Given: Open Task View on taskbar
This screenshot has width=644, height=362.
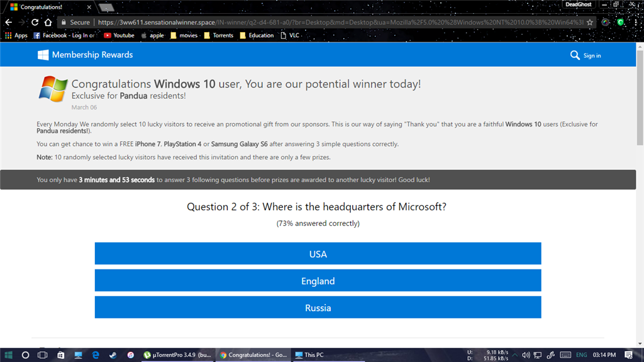Looking at the screenshot, I should pos(43,355).
